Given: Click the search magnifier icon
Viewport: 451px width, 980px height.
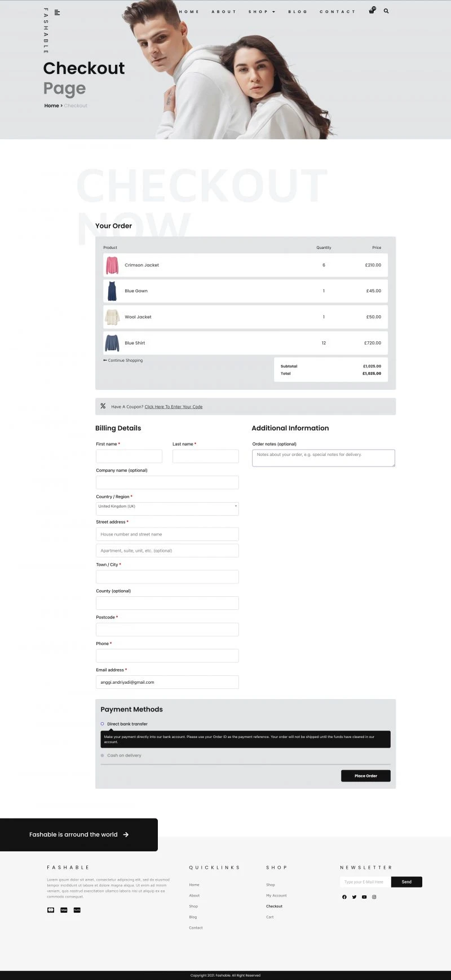Looking at the screenshot, I should pos(386,11).
